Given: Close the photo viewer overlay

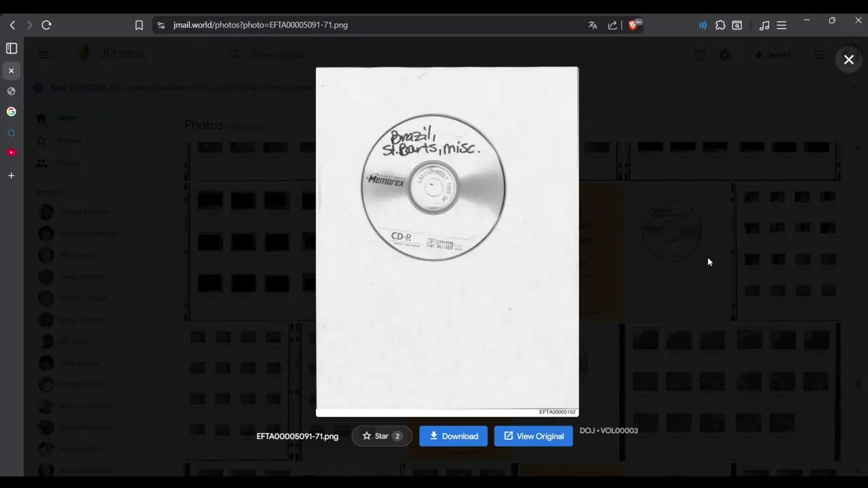Looking at the screenshot, I should point(848,60).
